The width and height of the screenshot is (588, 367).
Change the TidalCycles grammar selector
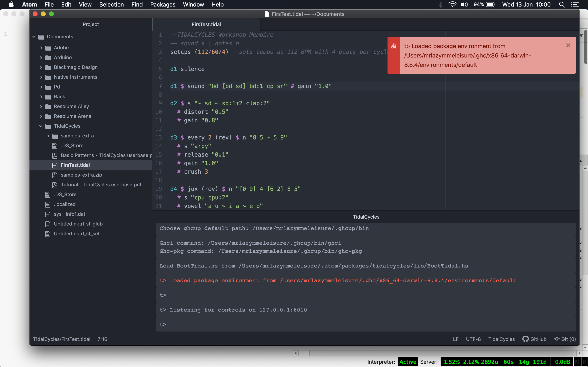tap(501, 339)
